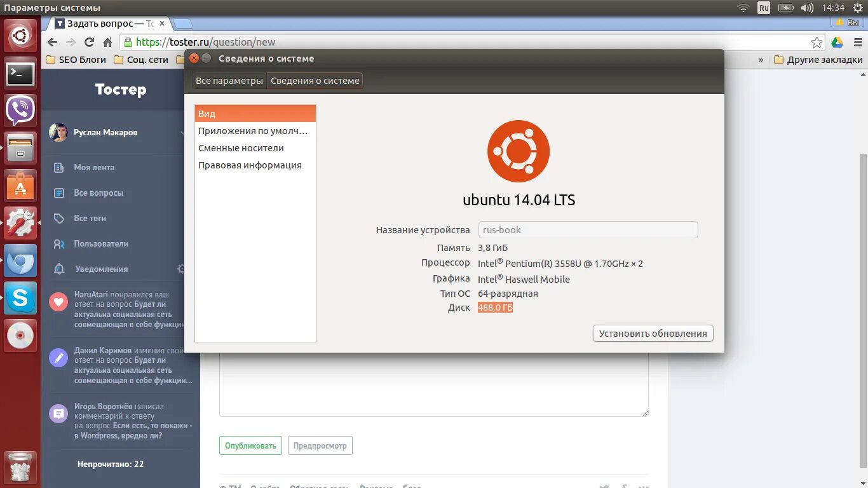The image size is (868, 488).
Task: Click the 'Все параметры' button
Action: 229,81
